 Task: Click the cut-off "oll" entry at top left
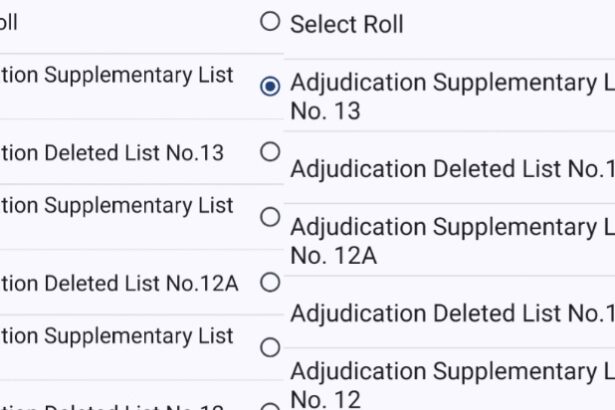click(9, 21)
